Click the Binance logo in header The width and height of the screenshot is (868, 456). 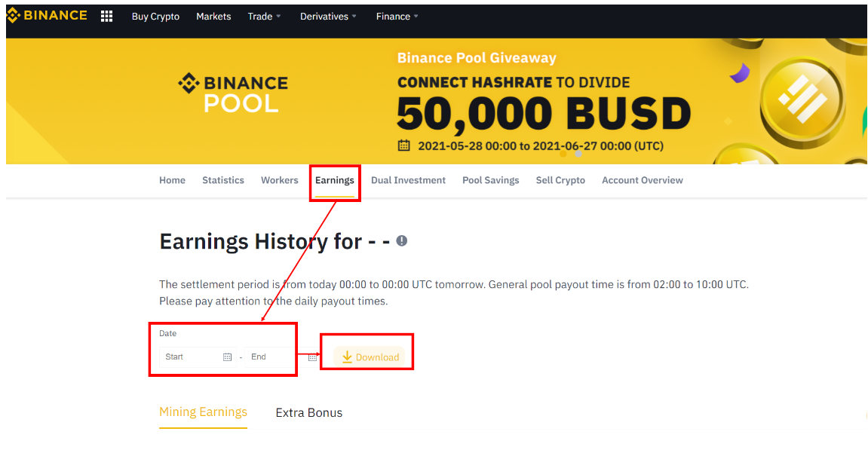point(47,16)
